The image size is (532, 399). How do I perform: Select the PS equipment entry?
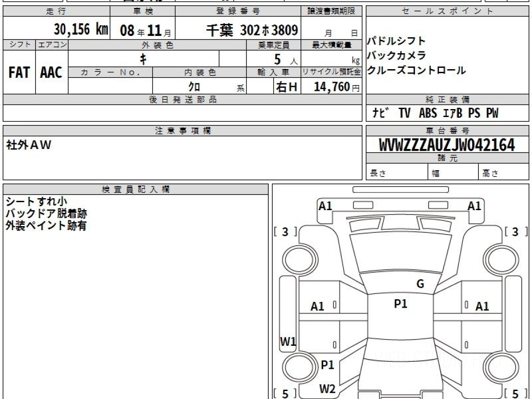474,113
